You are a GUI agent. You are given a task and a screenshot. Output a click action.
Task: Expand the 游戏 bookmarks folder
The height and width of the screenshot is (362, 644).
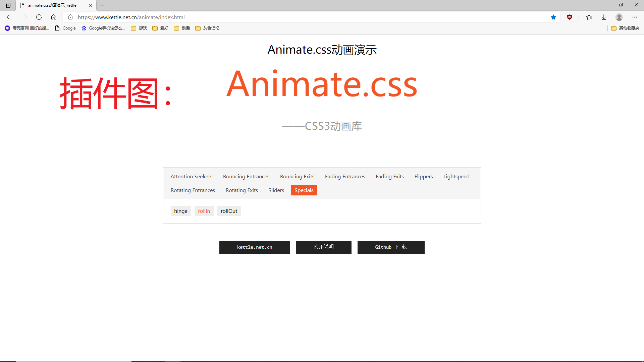tap(139, 28)
